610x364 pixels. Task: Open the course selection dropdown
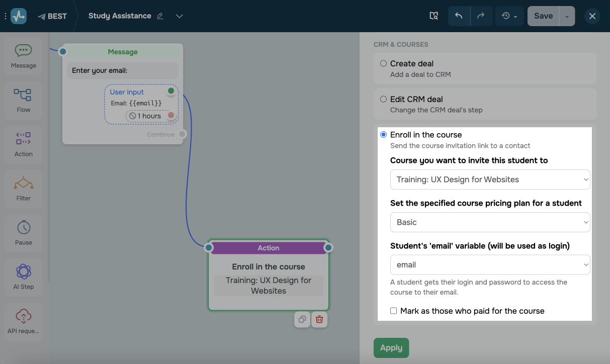490,179
